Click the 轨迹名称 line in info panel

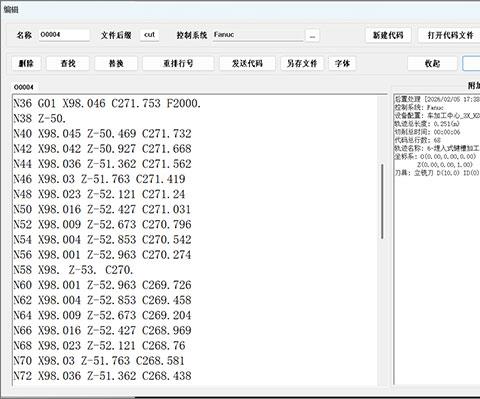tap(437, 148)
